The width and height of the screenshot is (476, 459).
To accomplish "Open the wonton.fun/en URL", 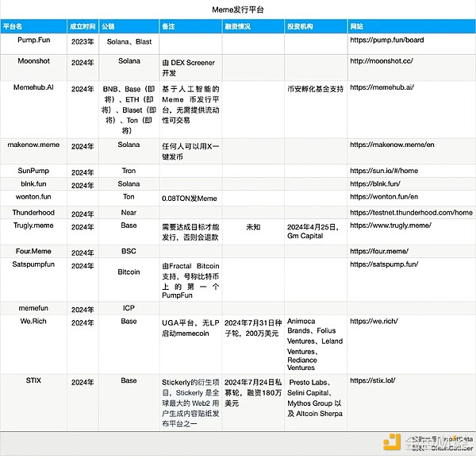I will (384, 197).
